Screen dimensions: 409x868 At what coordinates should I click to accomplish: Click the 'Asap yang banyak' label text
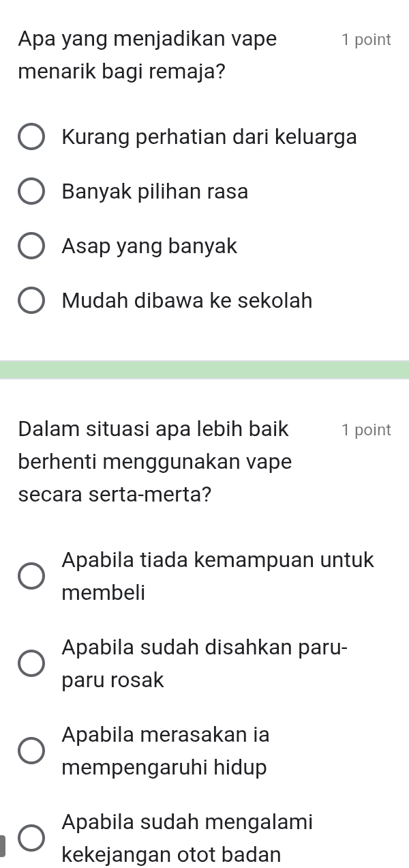(x=149, y=246)
